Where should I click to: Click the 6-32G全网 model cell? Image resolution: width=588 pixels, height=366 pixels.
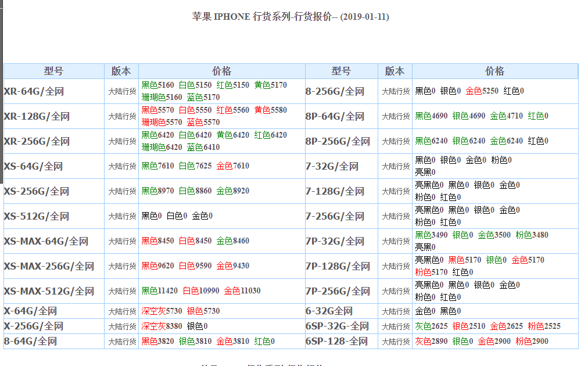click(342, 311)
